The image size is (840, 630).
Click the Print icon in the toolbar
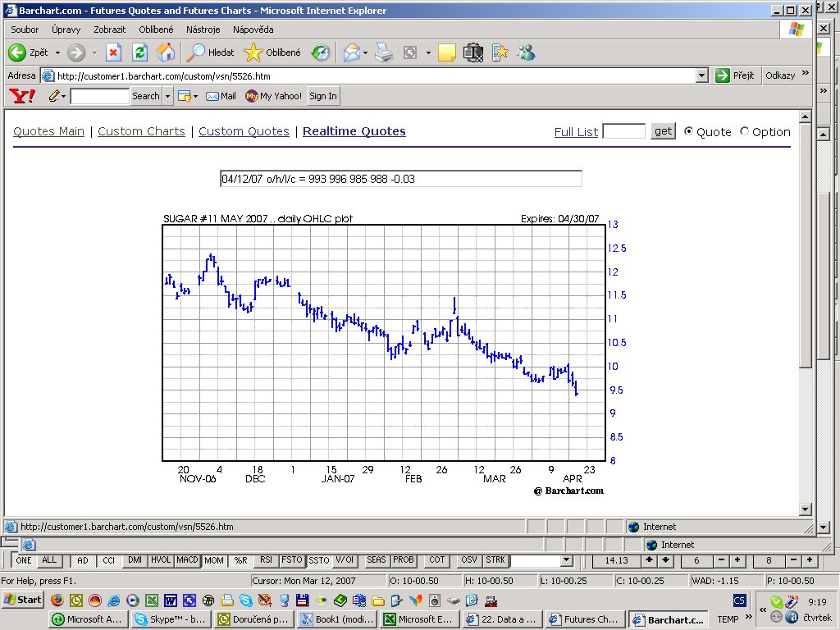coord(384,52)
